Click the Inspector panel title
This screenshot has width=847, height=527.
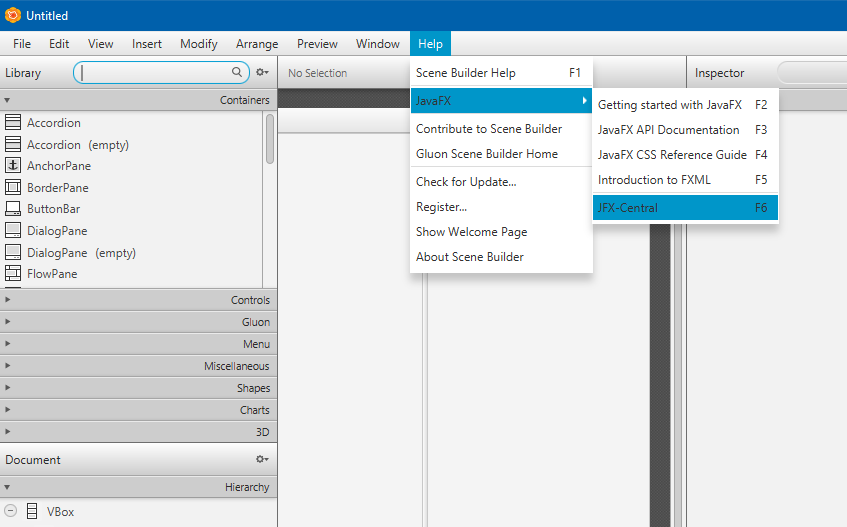720,73
